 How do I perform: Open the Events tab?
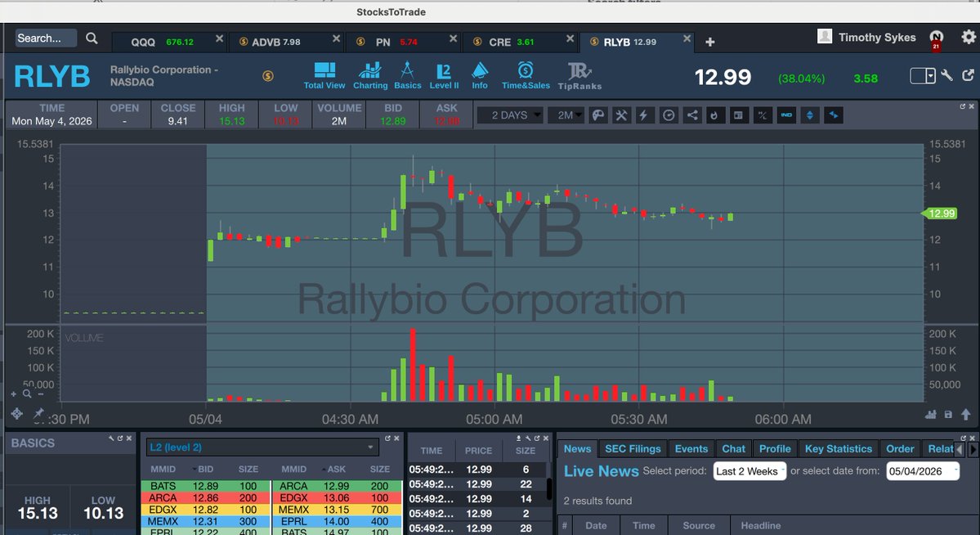(691, 448)
